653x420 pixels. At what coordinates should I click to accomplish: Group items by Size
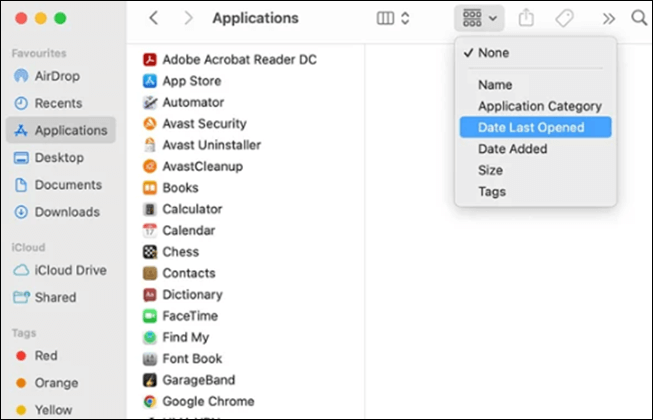click(536, 170)
